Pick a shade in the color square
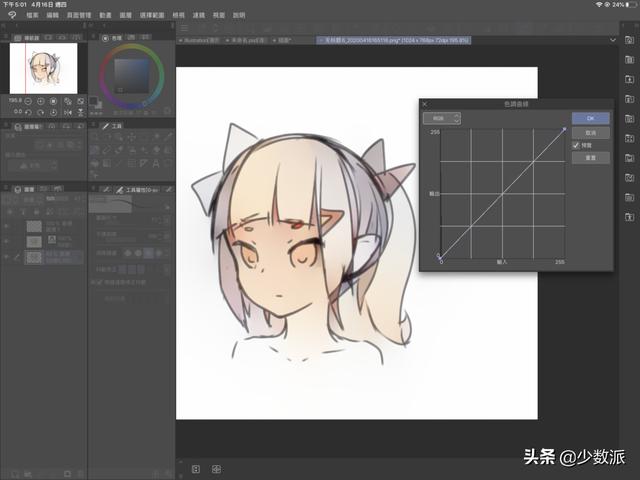Screen dimensions: 640x480 click(x=131, y=76)
